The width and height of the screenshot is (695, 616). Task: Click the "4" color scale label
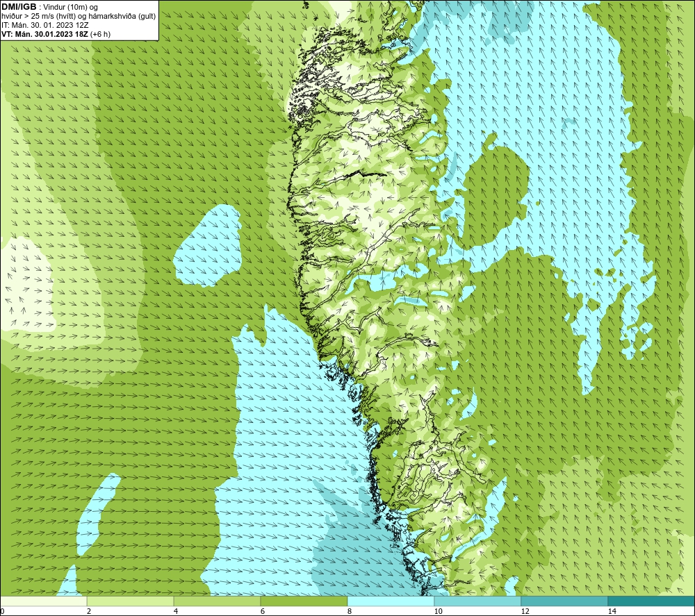176,611
